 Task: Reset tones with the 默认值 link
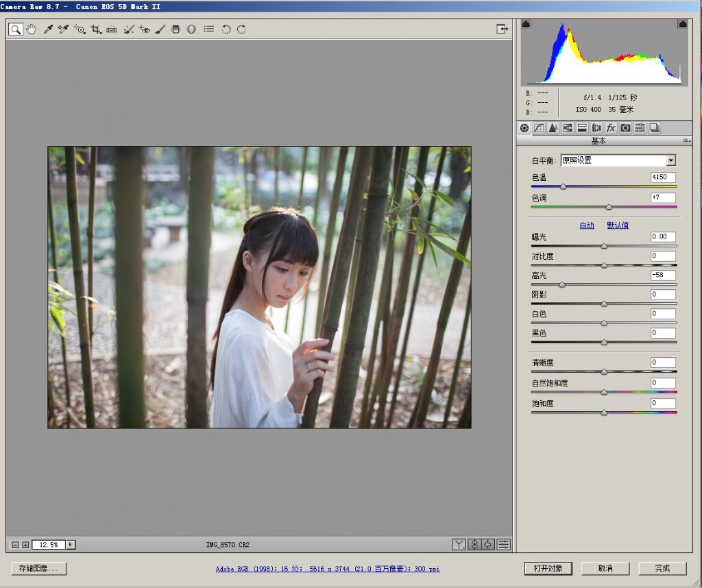click(x=618, y=225)
